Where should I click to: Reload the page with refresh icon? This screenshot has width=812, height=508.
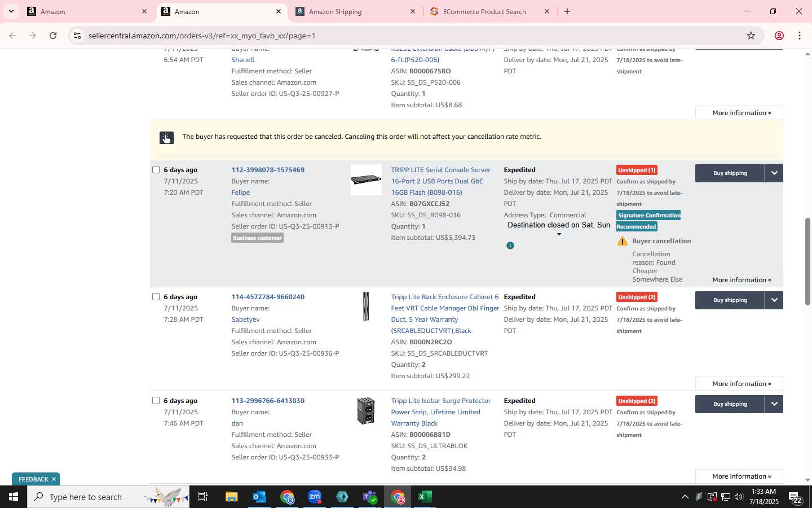(x=53, y=36)
